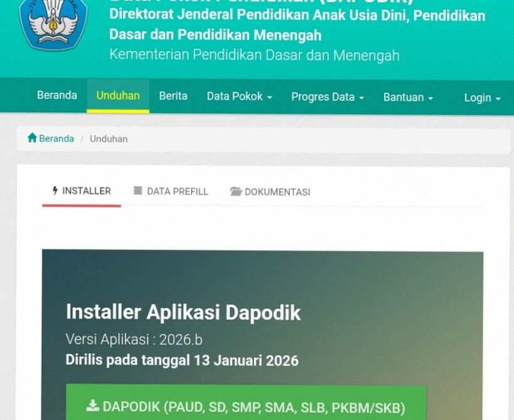Screen dimensions: 514x420
Task: Select the INSTALLER tab
Action: click(86, 191)
